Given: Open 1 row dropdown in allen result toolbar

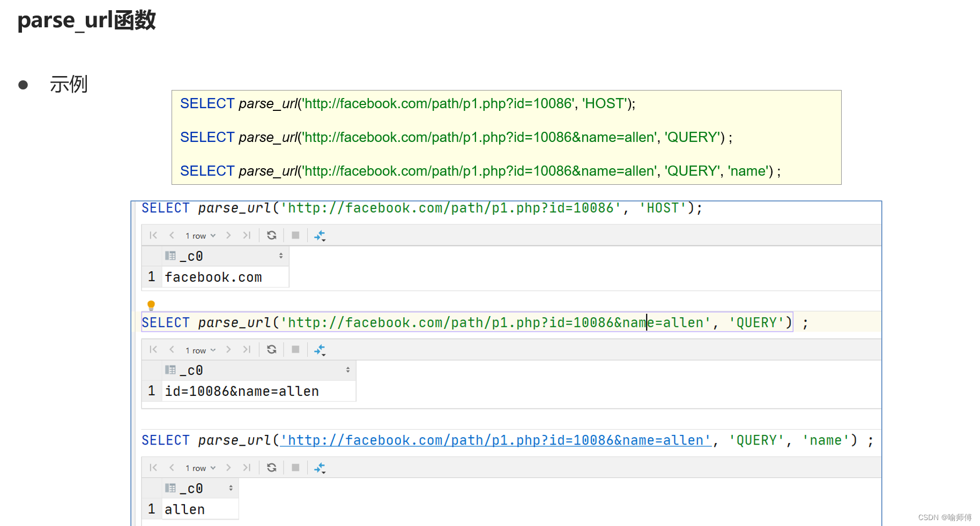Looking at the screenshot, I should click(201, 468).
